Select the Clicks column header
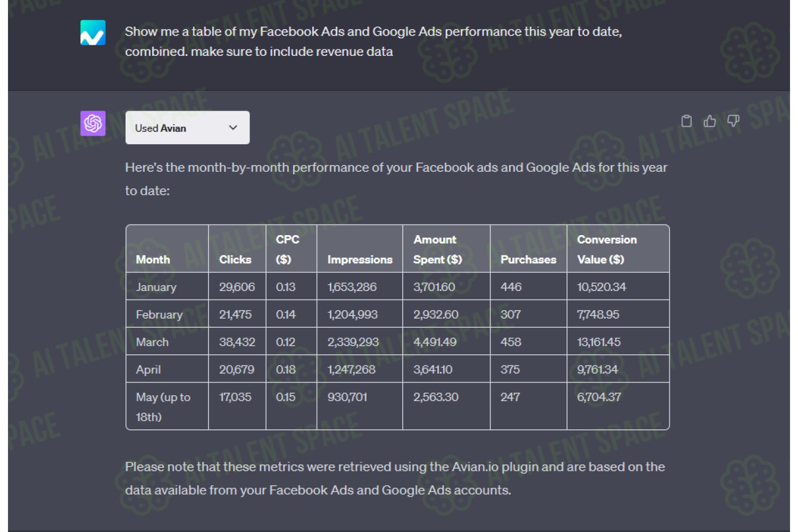 pyautogui.click(x=235, y=260)
